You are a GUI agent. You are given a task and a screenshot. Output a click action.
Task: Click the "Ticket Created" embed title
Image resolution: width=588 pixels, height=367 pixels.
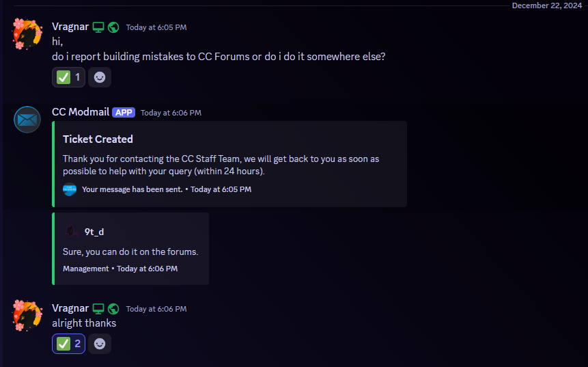point(98,139)
